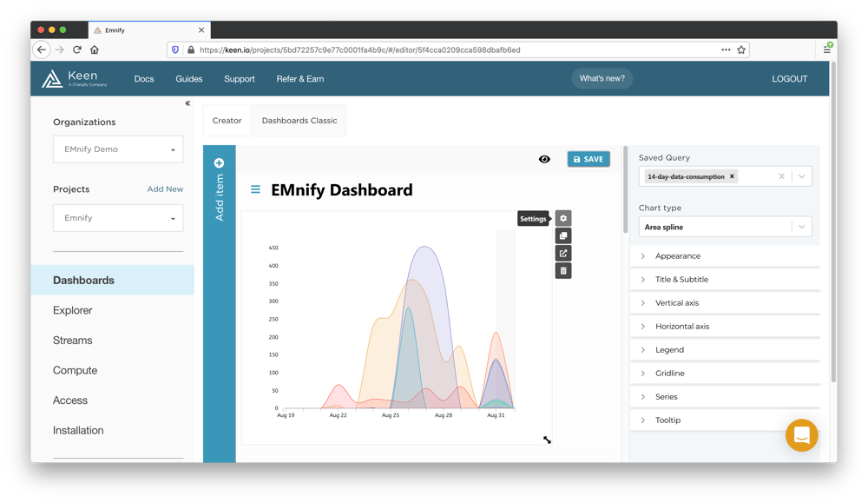
Task: Click the browser home icon
Action: pyautogui.click(x=95, y=50)
